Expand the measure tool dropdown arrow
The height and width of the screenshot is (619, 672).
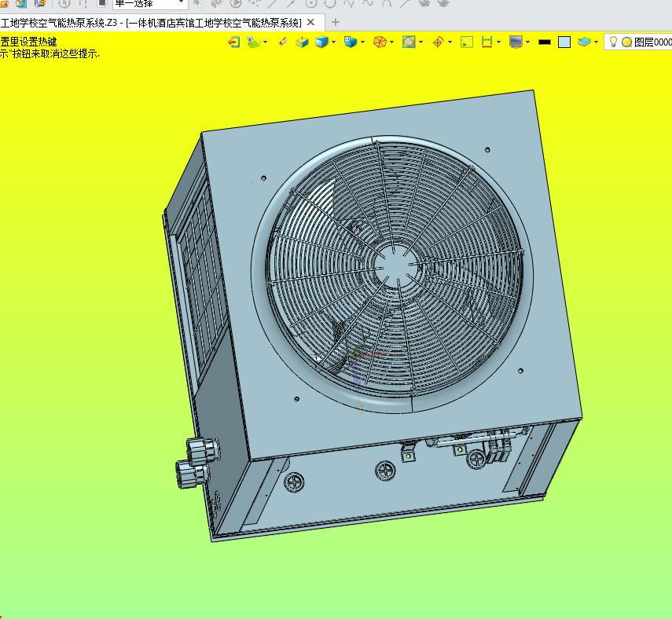pyautogui.click(x=498, y=42)
